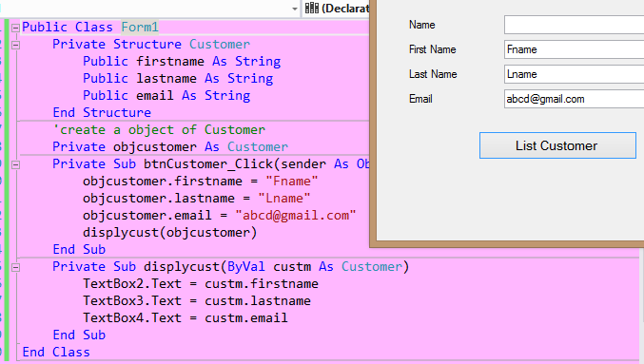Collapse the Public Class Form1 block

[x=15, y=28]
